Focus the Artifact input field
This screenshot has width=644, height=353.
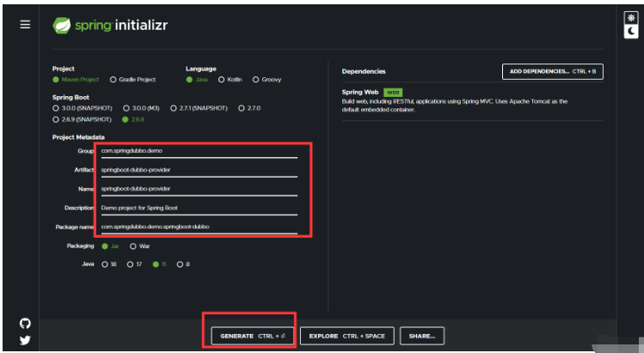click(x=199, y=170)
